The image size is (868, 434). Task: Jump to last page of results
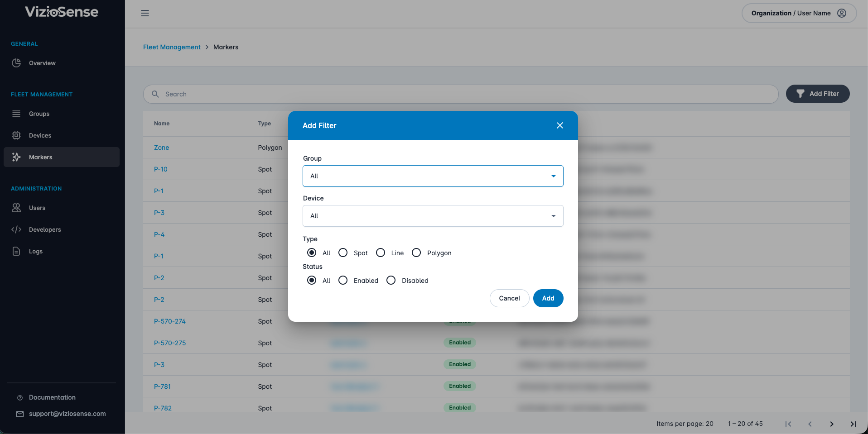point(854,424)
